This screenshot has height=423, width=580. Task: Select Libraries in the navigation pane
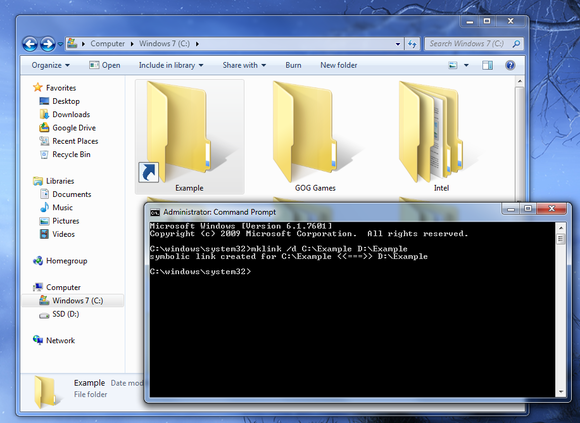(54, 181)
